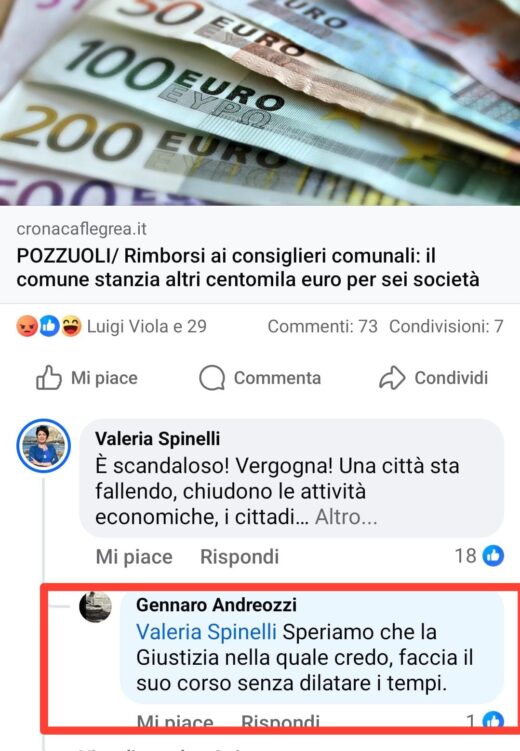The height and width of the screenshot is (751, 520).
Task: Open the cronacaflegrea.it source link
Action: (x=81, y=229)
